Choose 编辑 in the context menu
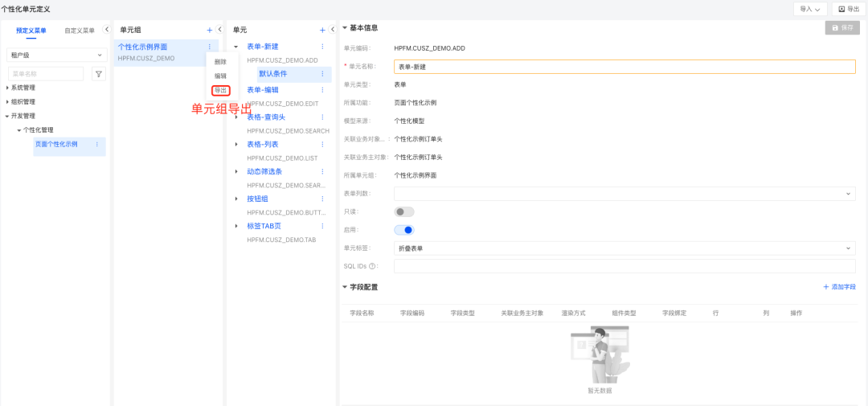The width and height of the screenshot is (868, 406). coord(220,76)
